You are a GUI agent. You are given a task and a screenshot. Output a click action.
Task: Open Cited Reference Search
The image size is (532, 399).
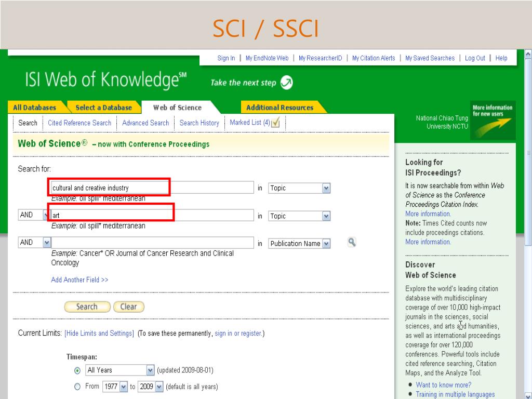79,123
